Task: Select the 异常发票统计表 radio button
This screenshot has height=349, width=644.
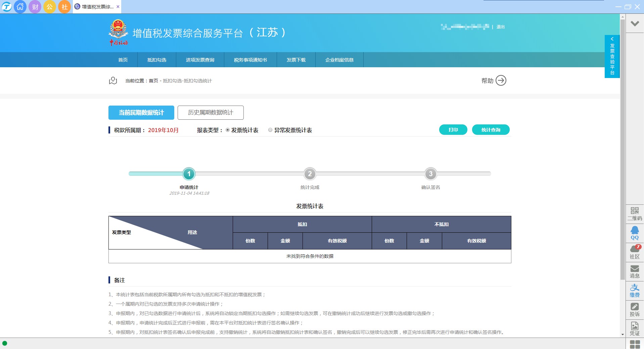Action: tap(270, 130)
